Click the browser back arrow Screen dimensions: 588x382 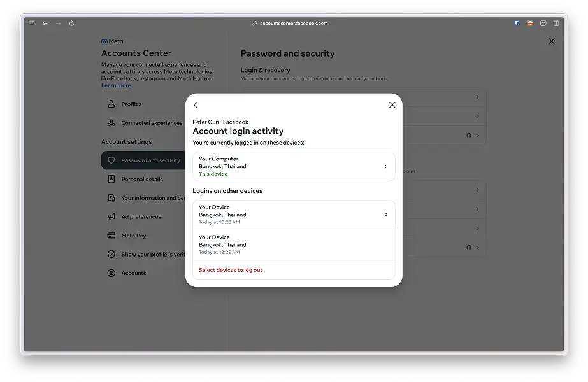[45, 24]
